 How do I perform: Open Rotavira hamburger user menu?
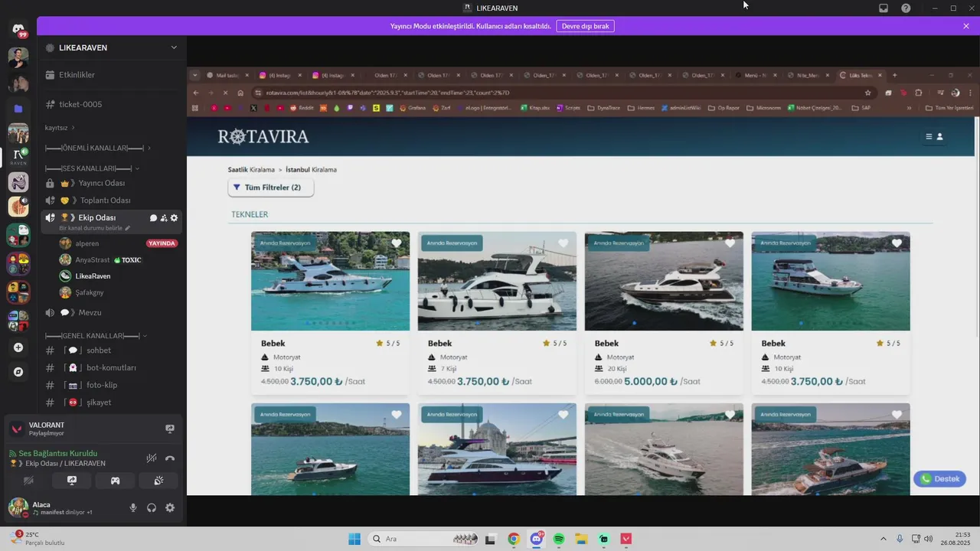point(934,137)
